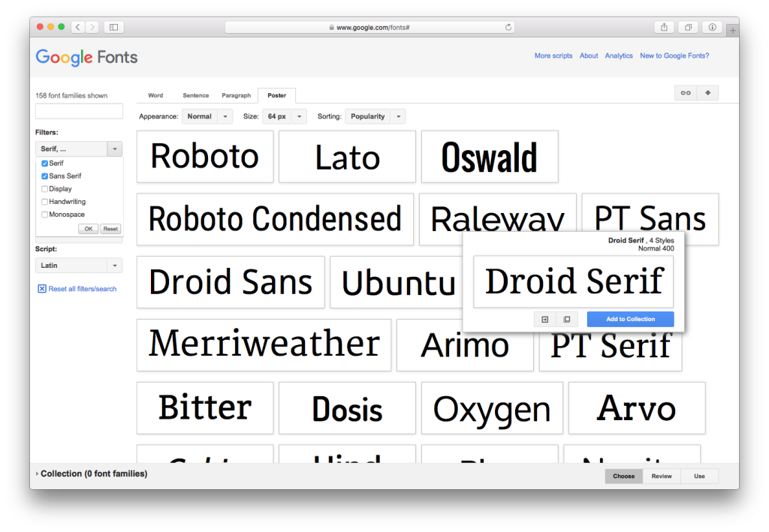Go to the Use step
This screenshot has height=532, width=769.
pyautogui.click(x=699, y=476)
